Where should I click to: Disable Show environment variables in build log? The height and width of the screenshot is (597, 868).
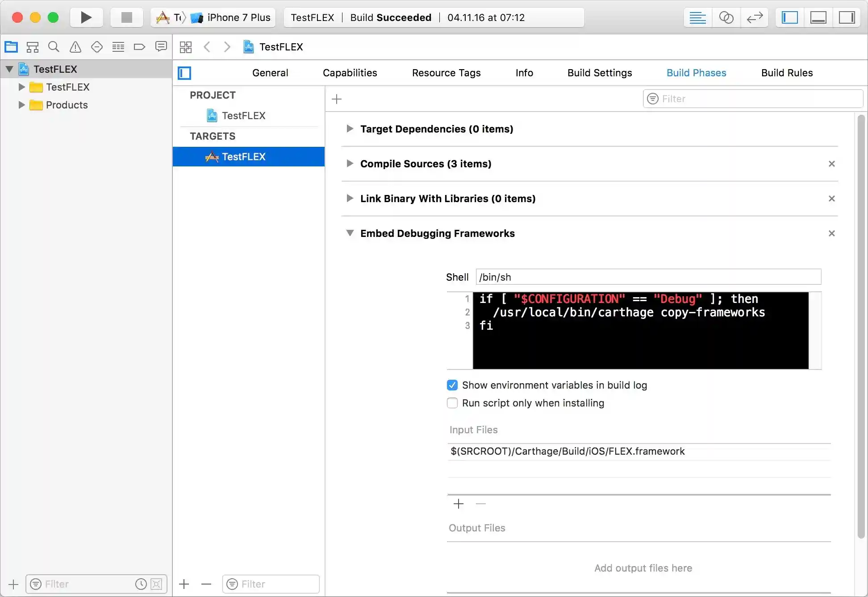[452, 385]
